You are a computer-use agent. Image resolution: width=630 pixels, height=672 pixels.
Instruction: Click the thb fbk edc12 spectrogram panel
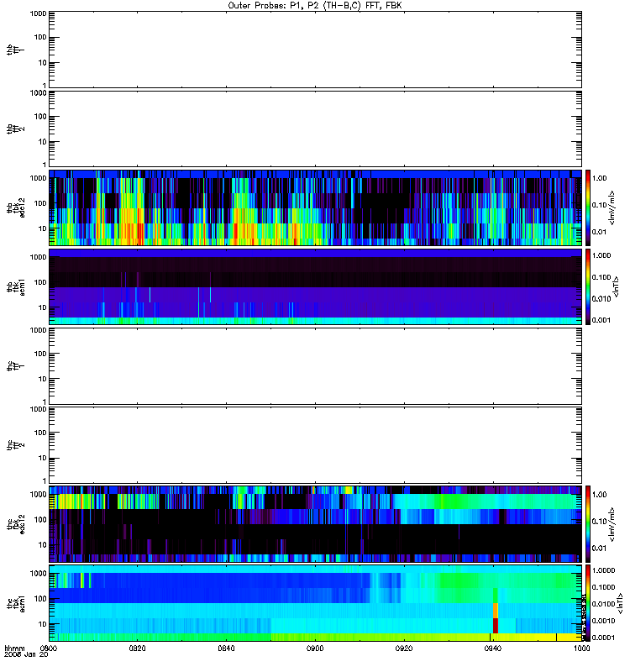click(316, 207)
